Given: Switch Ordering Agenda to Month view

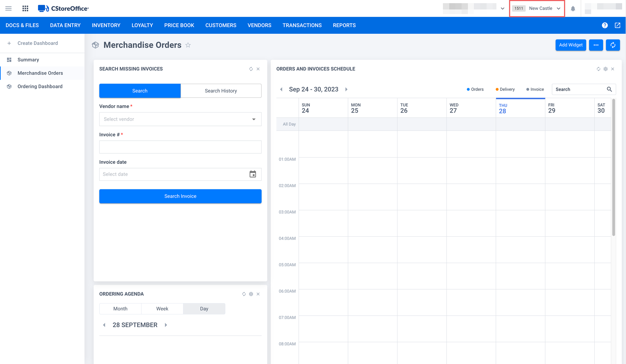Looking at the screenshot, I should 120,309.
